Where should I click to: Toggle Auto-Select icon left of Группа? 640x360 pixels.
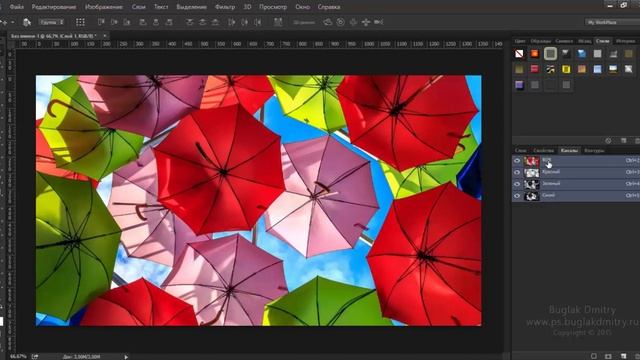click(x=27, y=22)
